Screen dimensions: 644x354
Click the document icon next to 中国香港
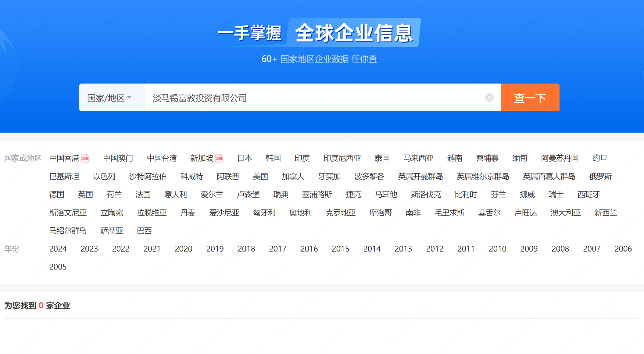click(85, 159)
